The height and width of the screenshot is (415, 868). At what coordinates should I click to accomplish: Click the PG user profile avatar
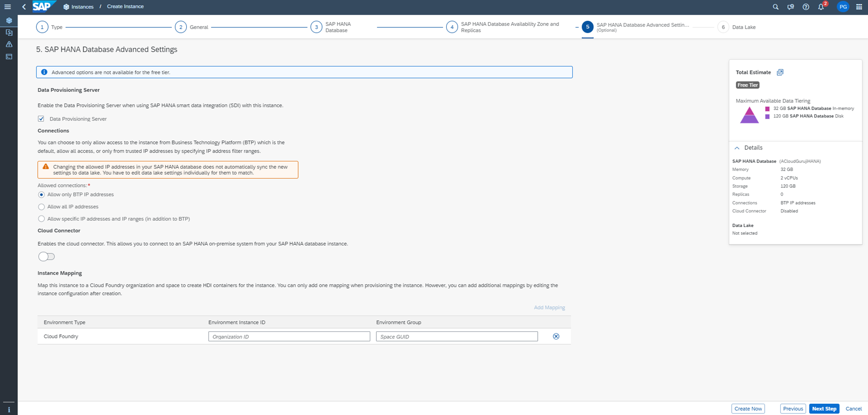[x=843, y=7]
